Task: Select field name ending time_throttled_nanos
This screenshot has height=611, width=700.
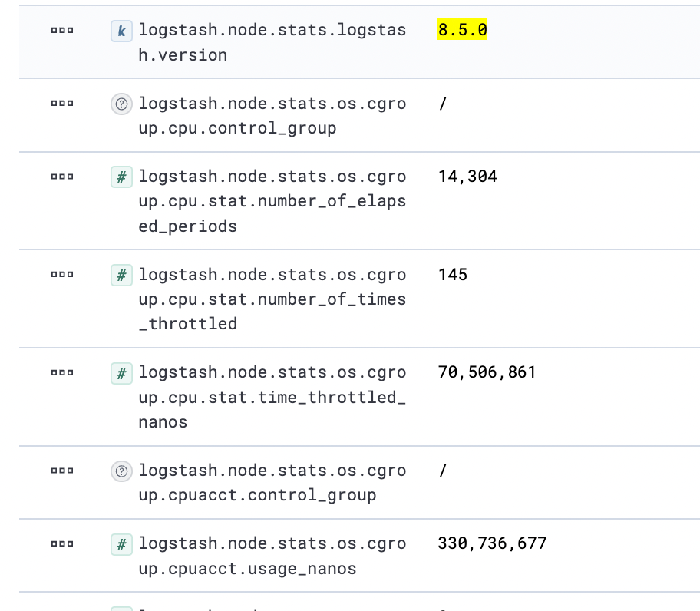Action: (x=272, y=397)
